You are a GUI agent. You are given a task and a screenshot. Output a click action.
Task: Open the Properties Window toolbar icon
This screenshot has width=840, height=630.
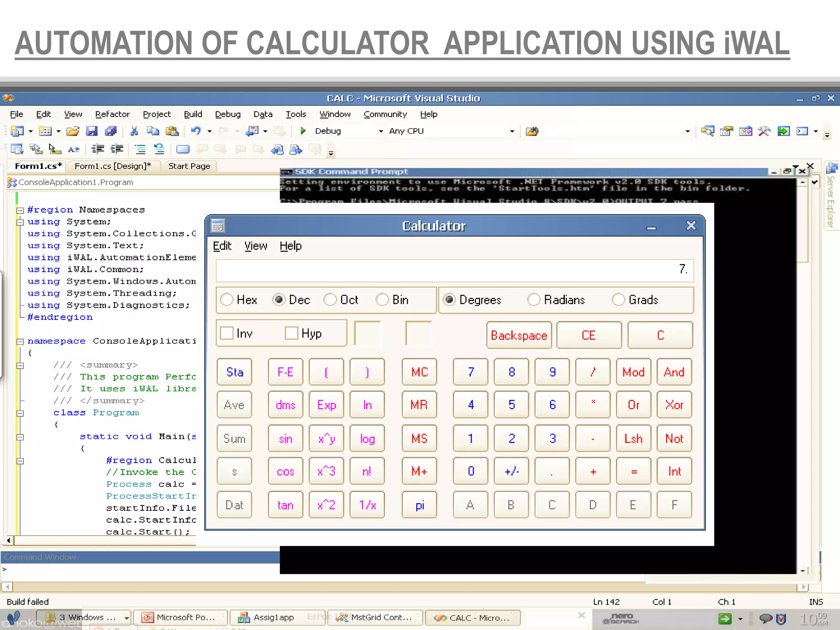pos(726,131)
